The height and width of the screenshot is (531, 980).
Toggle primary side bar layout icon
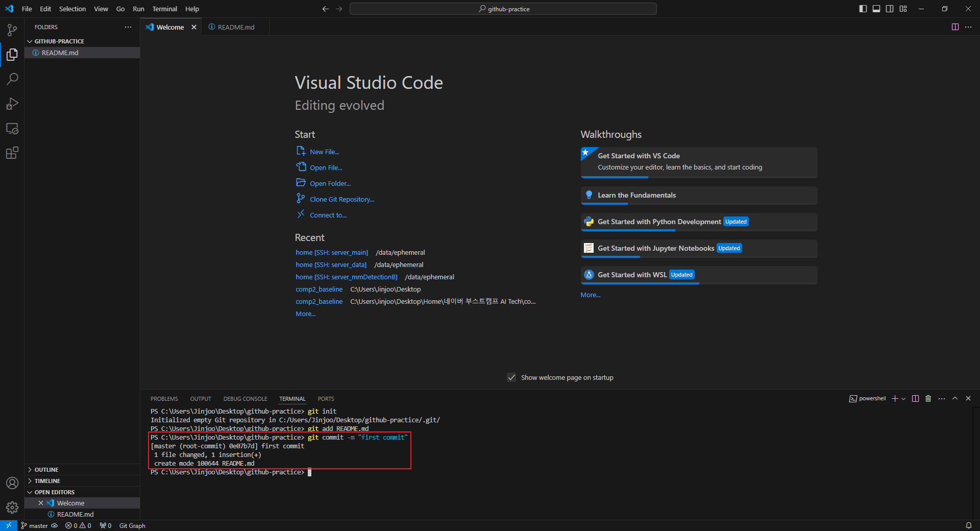863,9
